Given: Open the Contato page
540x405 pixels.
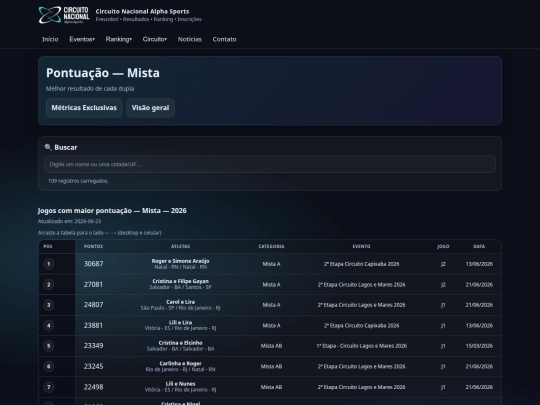Looking at the screenshot, I should pos(225,39).
